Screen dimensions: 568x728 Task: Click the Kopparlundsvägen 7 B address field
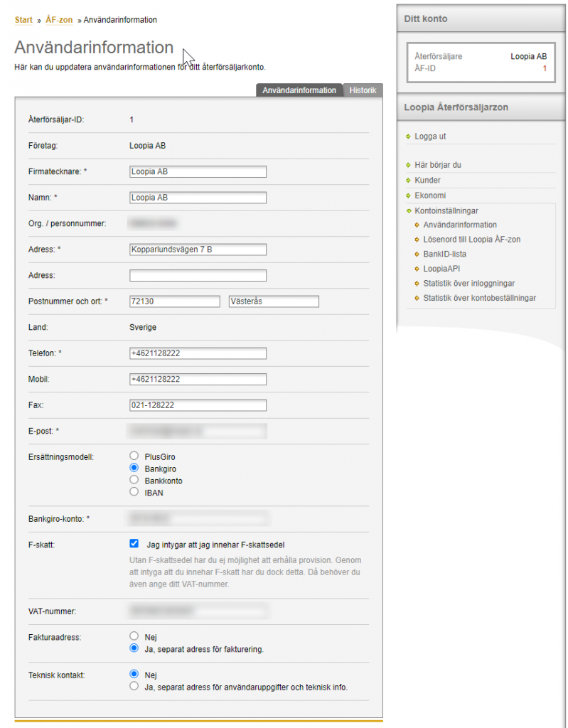[x=198, y=250]
